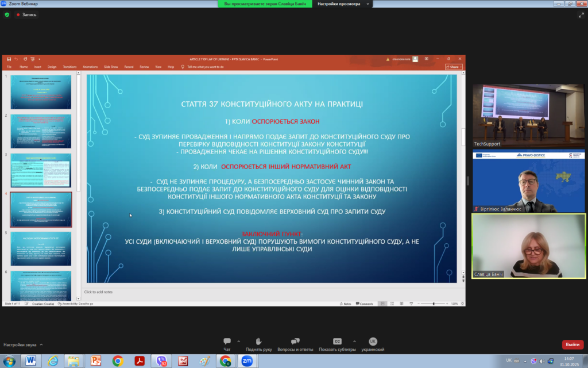Click the red Выйти leave button
The height and width of the screenshot is (368, 588).
572,344
